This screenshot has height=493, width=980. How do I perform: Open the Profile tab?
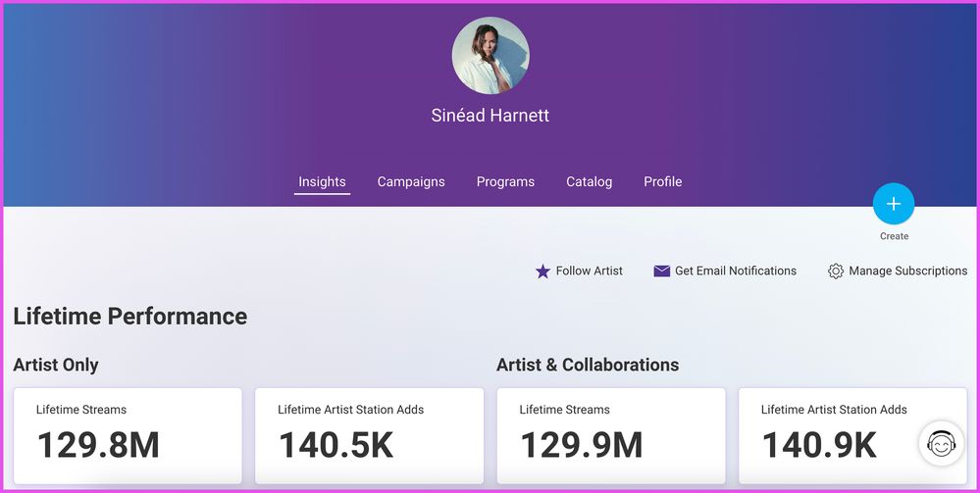[x=662, y=181]
